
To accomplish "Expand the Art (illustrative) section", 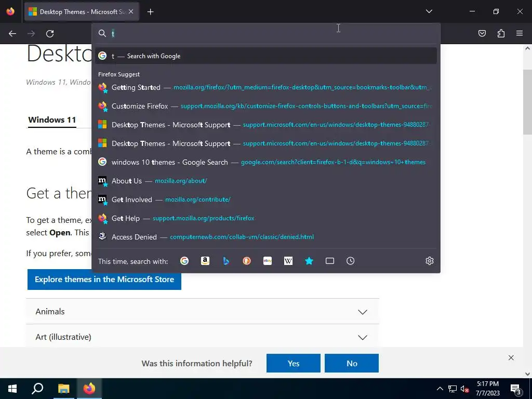I will point(202,337).
